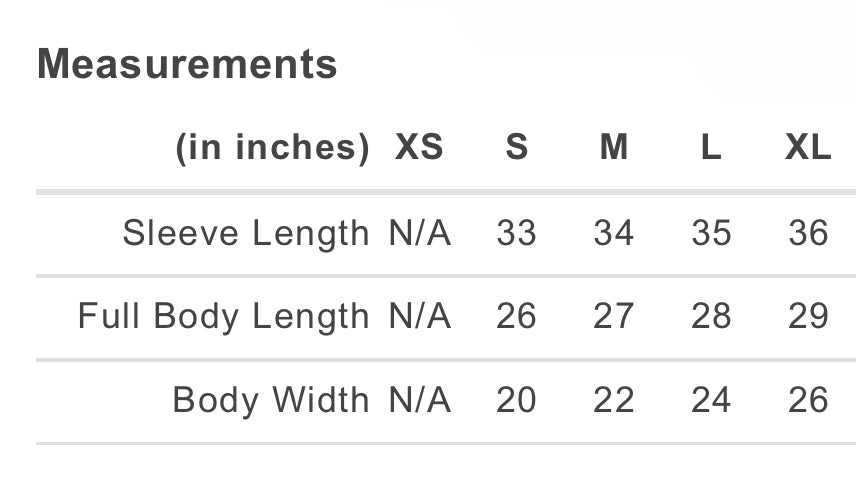Click the Sleeve Length row label
Viewport: 856px width, 481px height.
pos(246,233)
